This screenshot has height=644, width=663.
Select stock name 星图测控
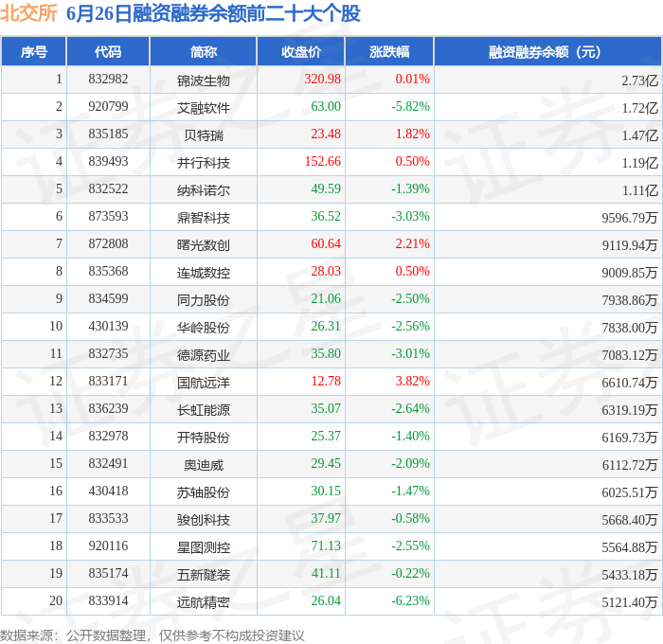(204, 547)
